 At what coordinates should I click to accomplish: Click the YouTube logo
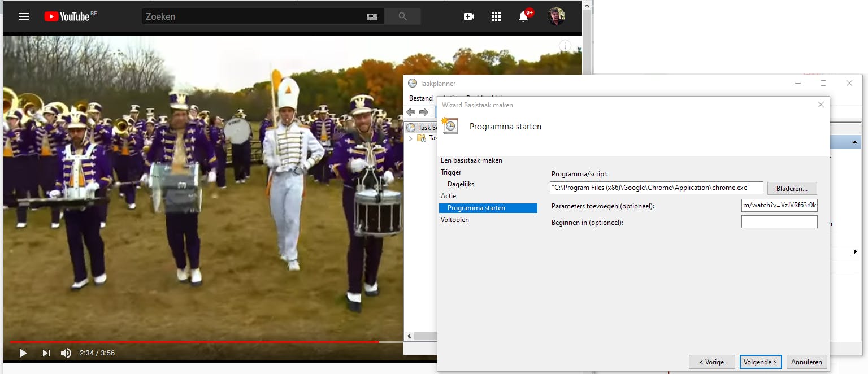[67, 16]
